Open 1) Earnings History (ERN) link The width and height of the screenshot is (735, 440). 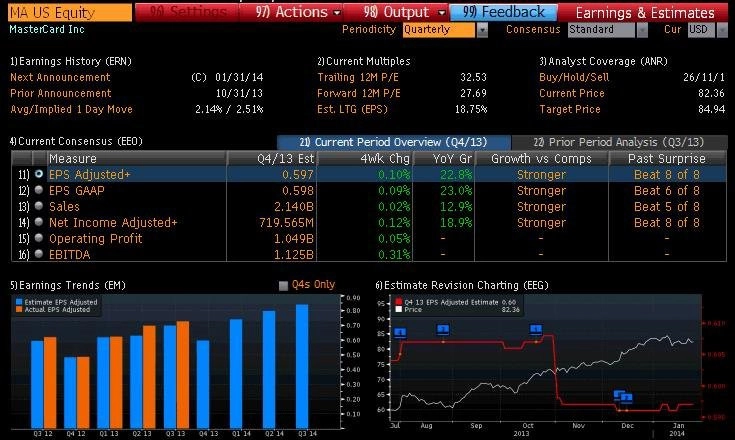point(71,61)
